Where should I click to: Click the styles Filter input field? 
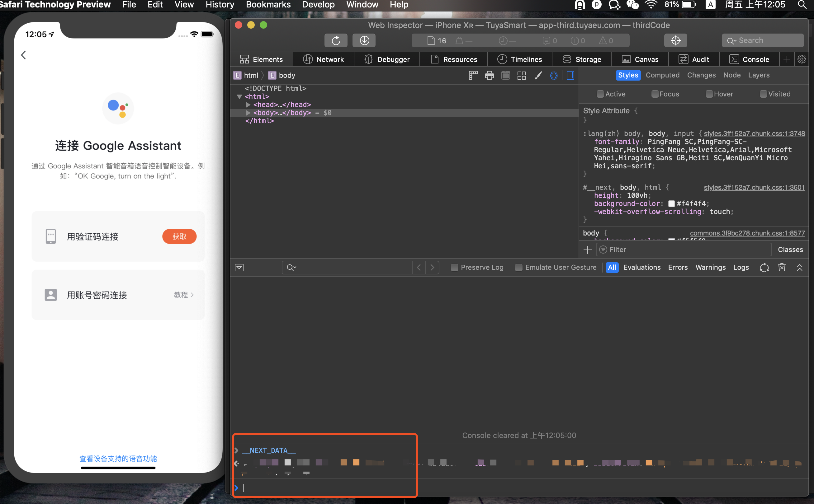684,250
